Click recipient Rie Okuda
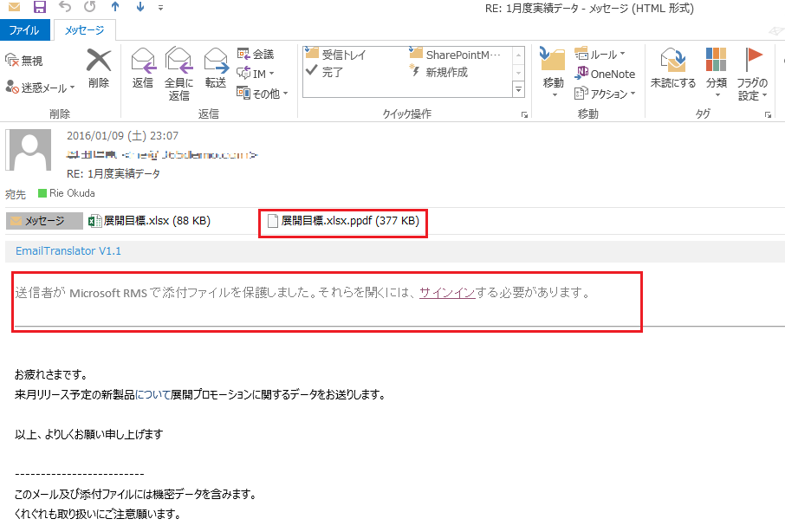The height and width of the screenshot is (532, 785). coord(72,193)
